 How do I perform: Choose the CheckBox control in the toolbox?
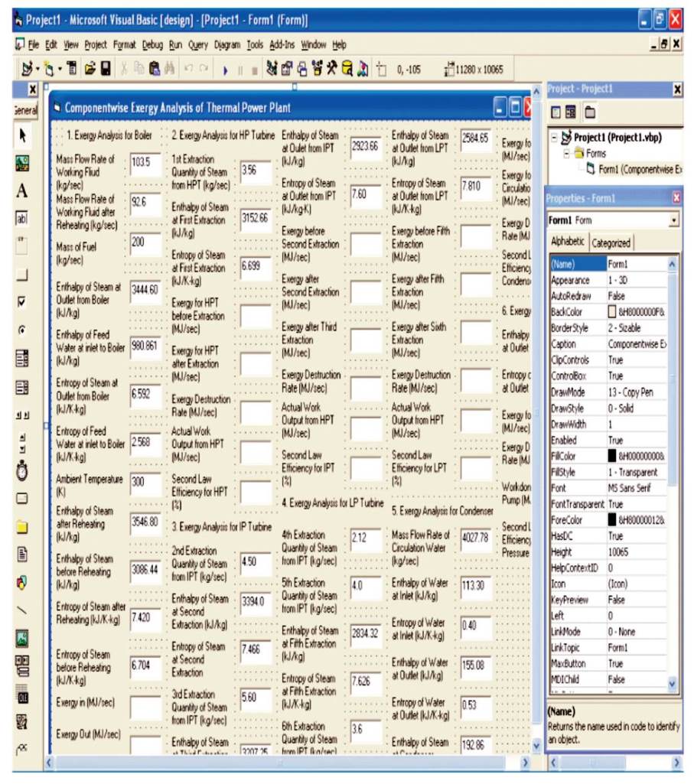point(22,302)
